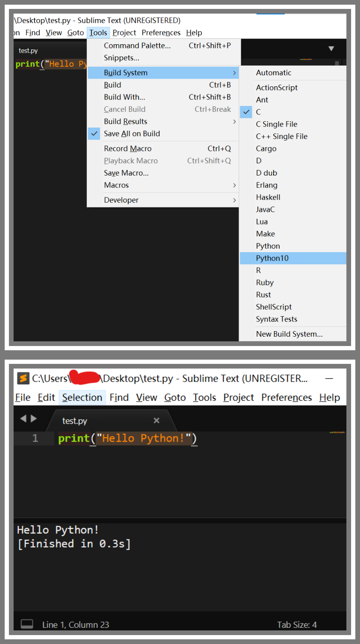Select C Single File build system

pos(293,124)
